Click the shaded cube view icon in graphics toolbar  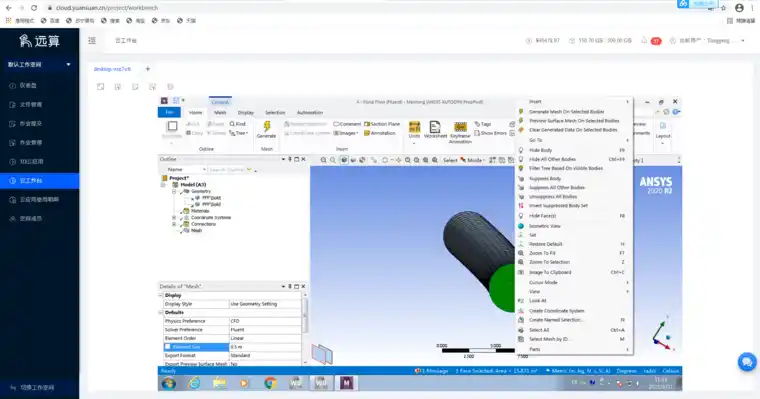(x=344, y=160)
